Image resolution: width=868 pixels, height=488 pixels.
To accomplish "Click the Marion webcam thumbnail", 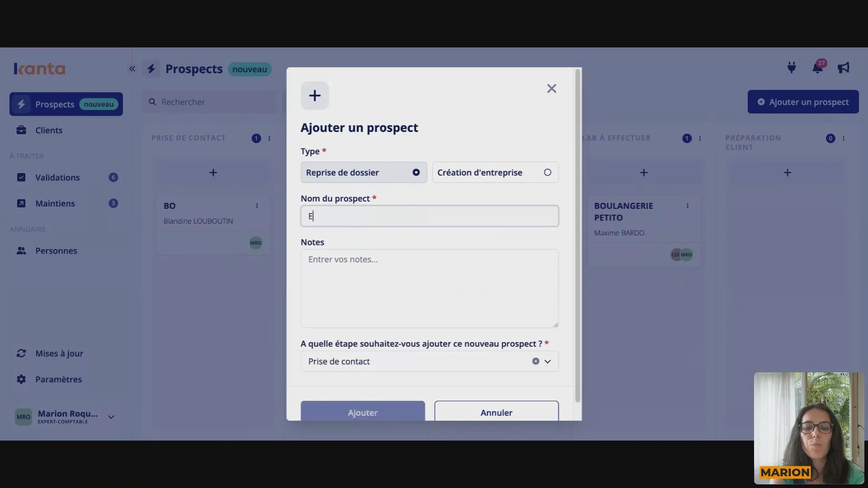I will pos(809,428).
